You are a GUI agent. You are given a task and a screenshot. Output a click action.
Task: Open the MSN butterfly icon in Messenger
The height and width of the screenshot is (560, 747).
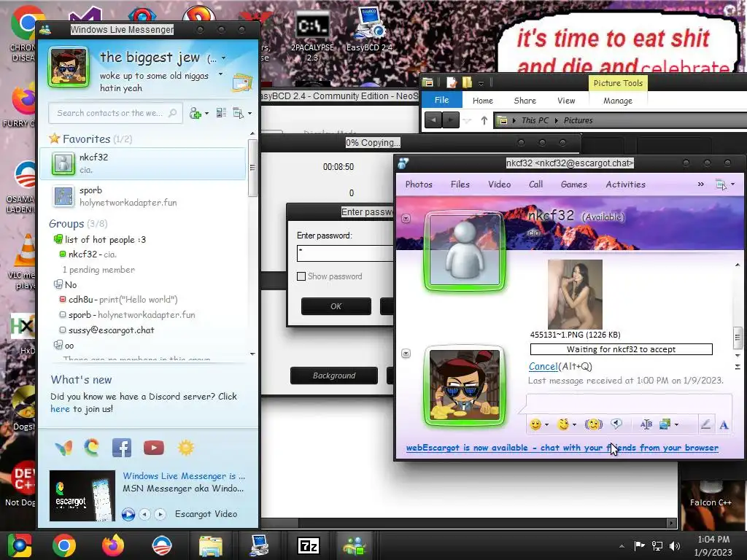click(x=64, y=448)
